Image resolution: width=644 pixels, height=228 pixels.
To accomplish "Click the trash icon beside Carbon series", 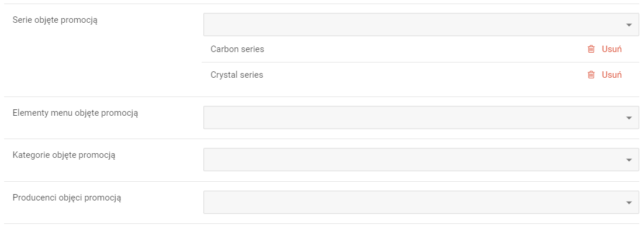I will pyautogui.click(x=591, y=49).
